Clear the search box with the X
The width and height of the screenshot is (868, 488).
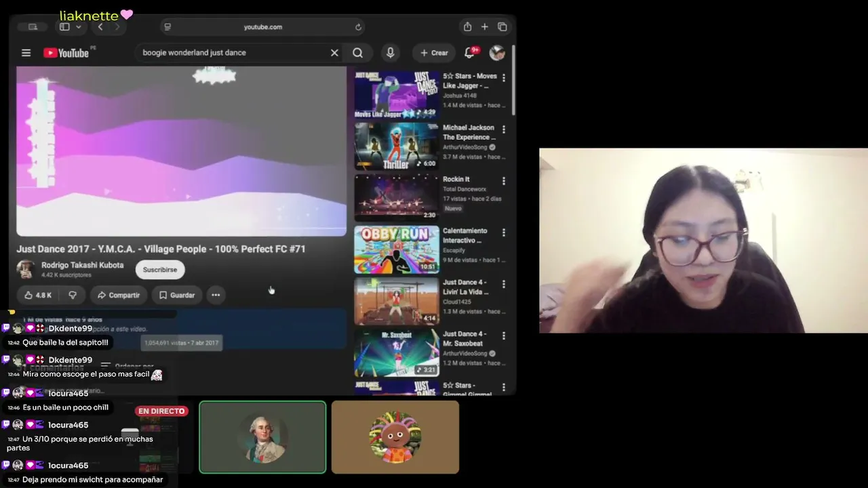click(334, 53)
